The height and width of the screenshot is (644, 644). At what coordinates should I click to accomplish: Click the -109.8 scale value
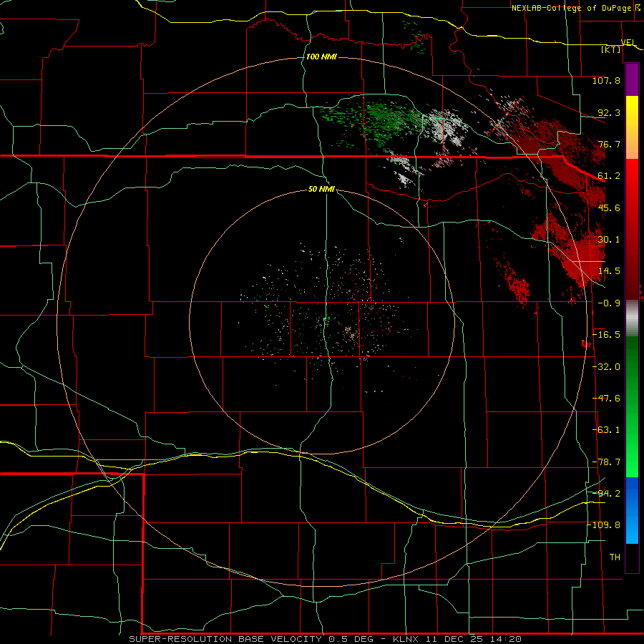coord(604,525)
